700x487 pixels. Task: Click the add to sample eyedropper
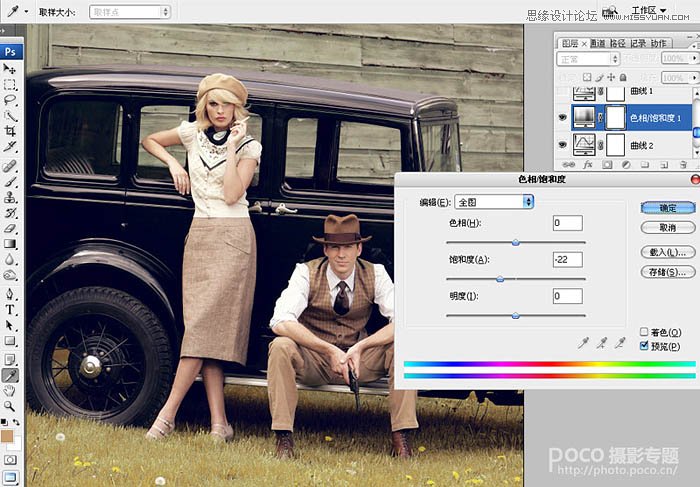(x=602, y=343)
